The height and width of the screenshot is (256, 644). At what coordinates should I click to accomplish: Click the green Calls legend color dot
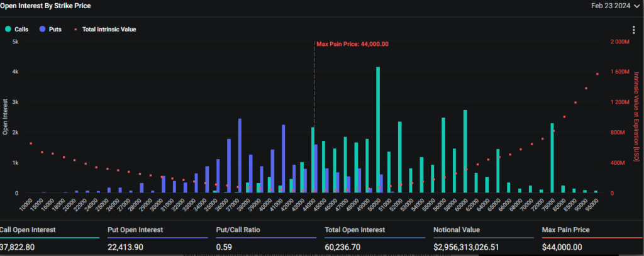8,29
